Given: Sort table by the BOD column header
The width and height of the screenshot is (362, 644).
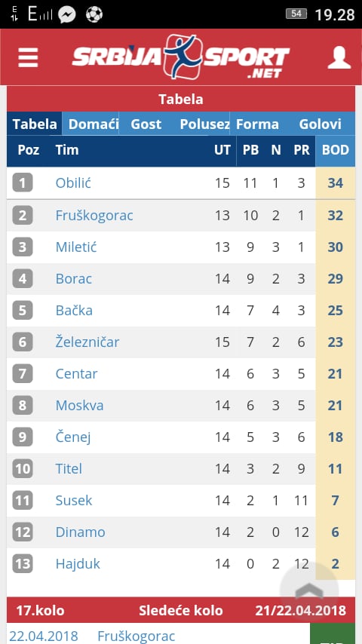Looking at the screenshot, I should point(336,150).
